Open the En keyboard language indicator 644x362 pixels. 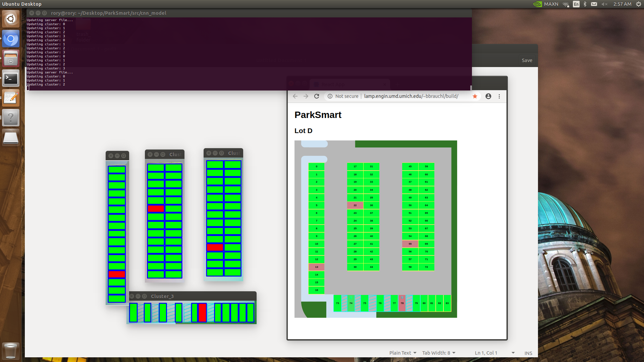tap(576, 4)
